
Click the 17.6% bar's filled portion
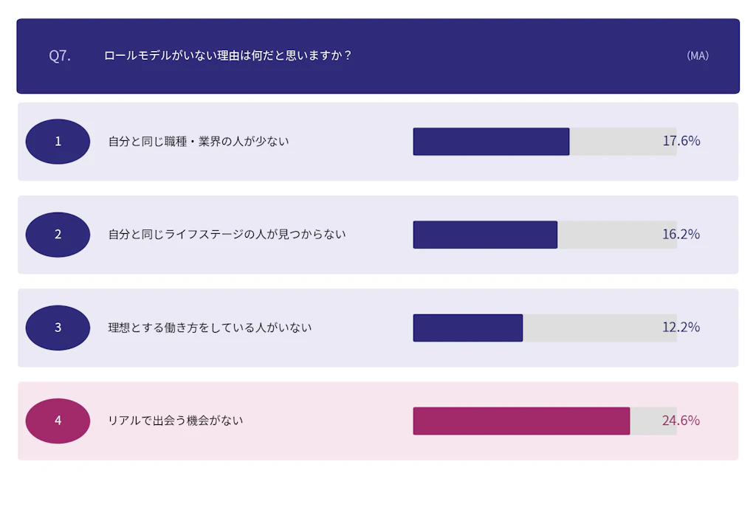(x=491, y=142)
